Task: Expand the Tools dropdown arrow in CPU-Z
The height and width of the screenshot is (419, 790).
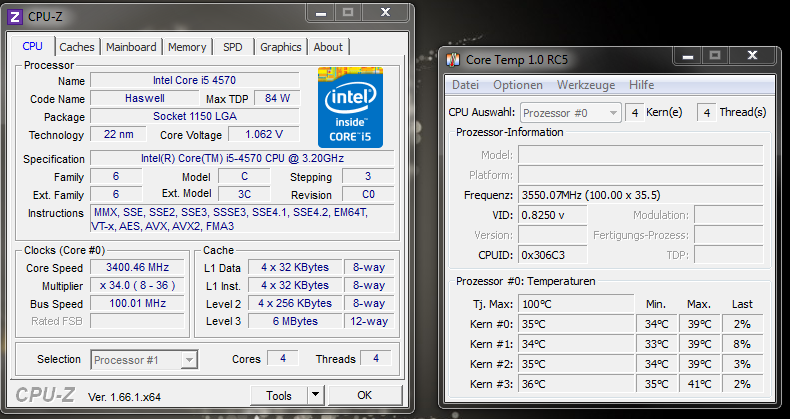Action: tap(315, 395)
